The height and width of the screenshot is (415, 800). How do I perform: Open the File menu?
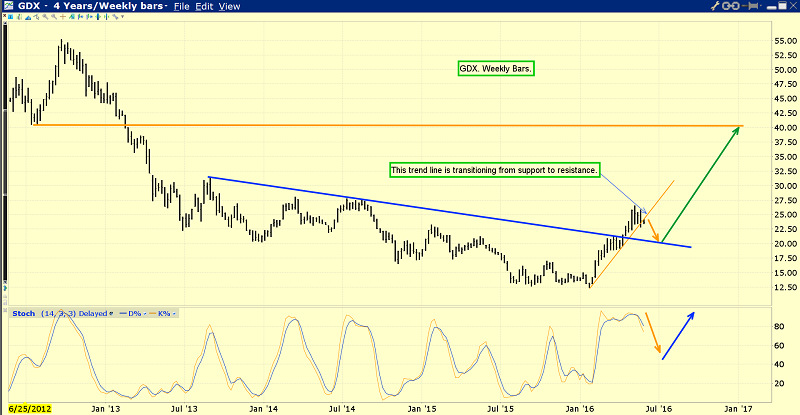point(181,6)
